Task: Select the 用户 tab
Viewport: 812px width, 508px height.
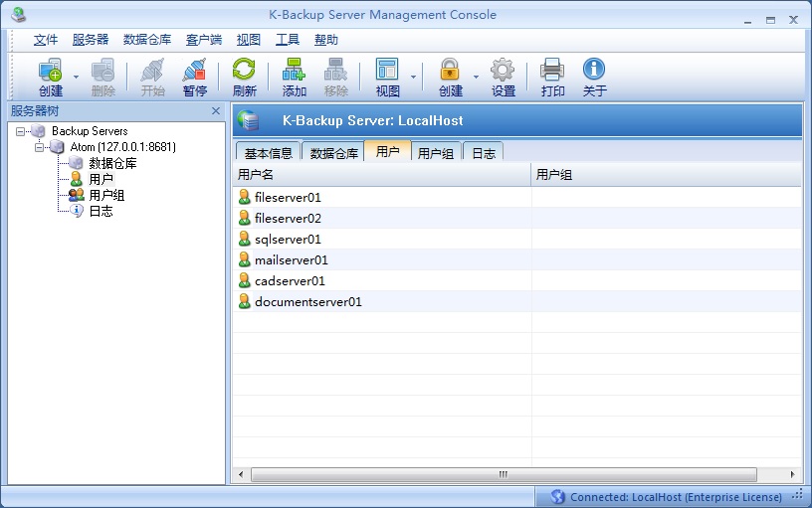Action: tap(387, 151)
